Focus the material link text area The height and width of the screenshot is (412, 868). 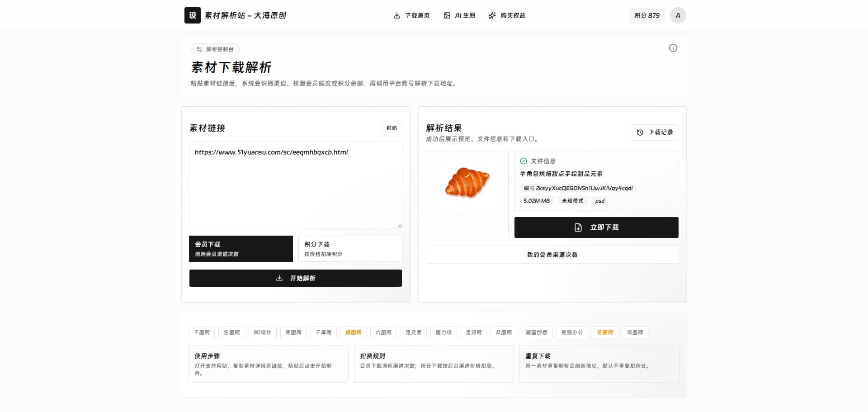(295, 185)
